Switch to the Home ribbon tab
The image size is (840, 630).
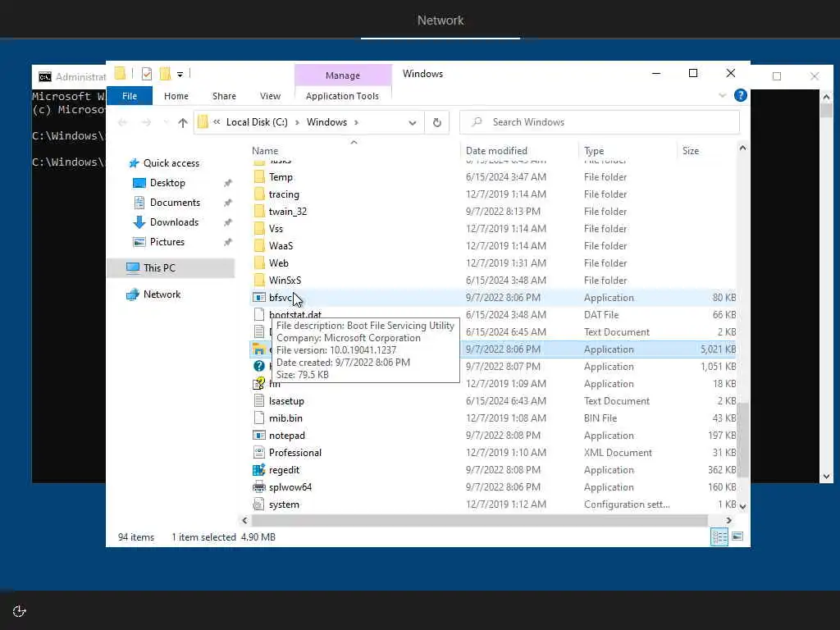pos(176,96)
